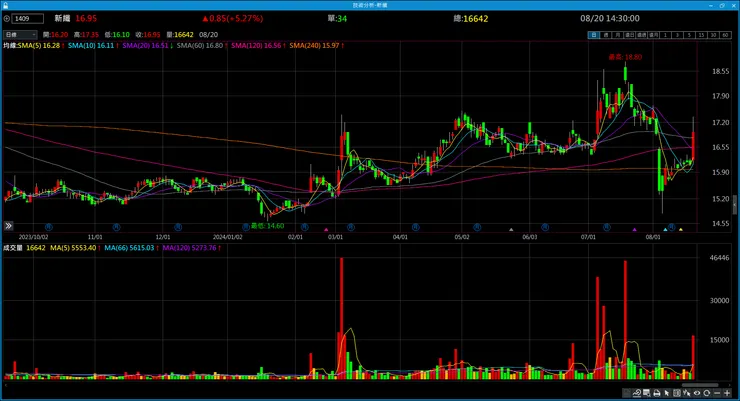Click the adjusted daily (還日) period button
The image size is (740, 401).
tap(630, 35)
